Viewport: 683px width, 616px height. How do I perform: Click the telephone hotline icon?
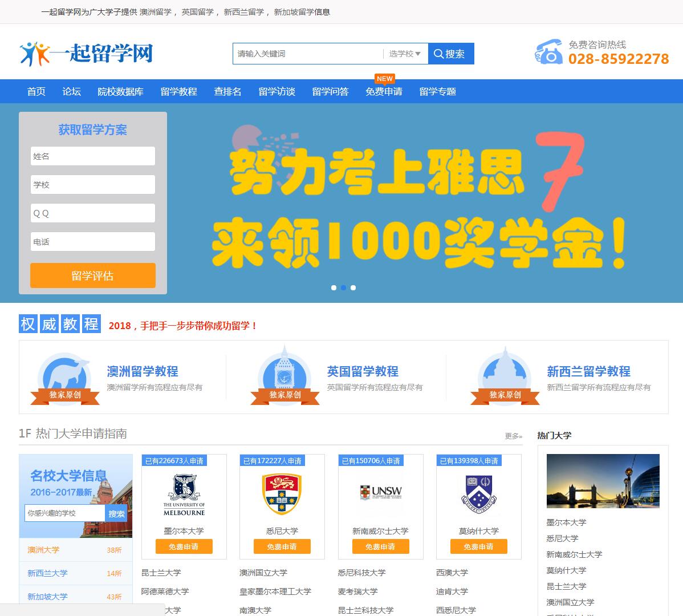click(549, 52)
